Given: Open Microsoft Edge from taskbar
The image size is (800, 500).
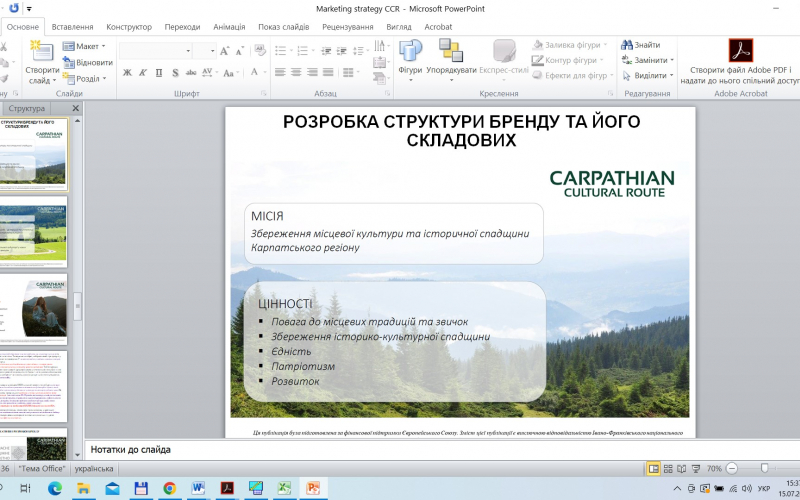Looking at the screenshot, I should click(55, 488).
